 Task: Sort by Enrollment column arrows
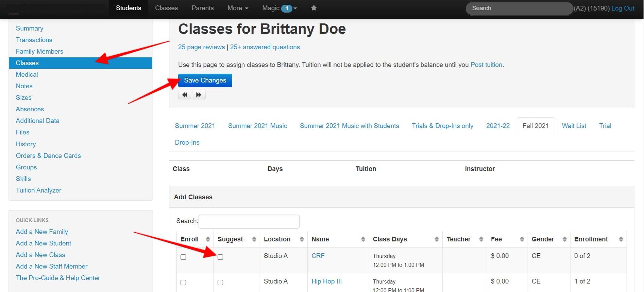pyautogui.click(x=621, y=239)
